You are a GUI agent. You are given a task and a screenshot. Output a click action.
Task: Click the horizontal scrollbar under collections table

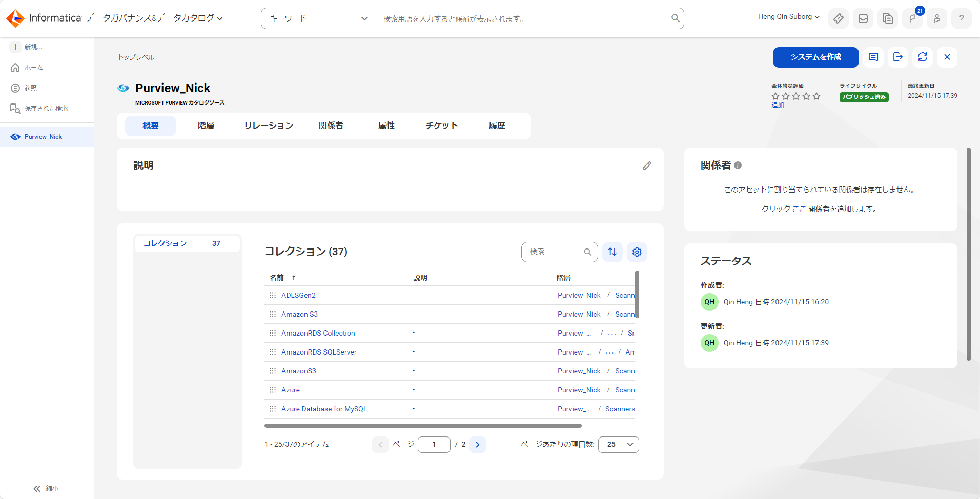[x=423, y=426]
